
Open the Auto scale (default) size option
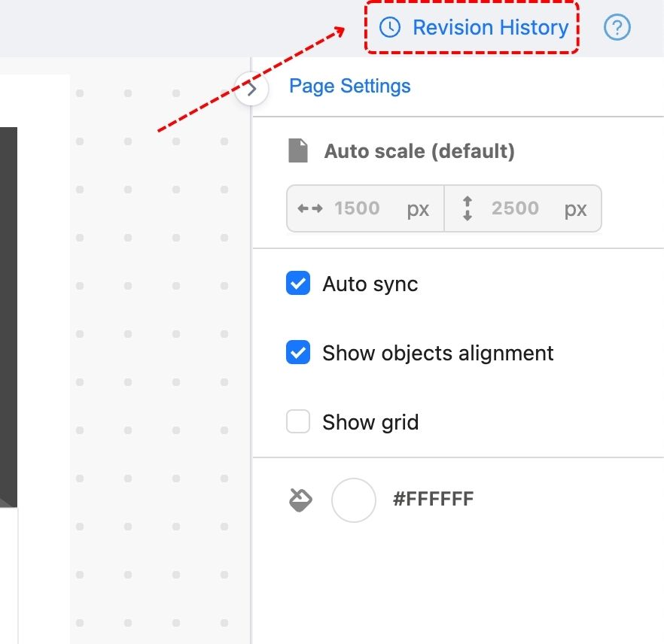[x=419, y=151]
